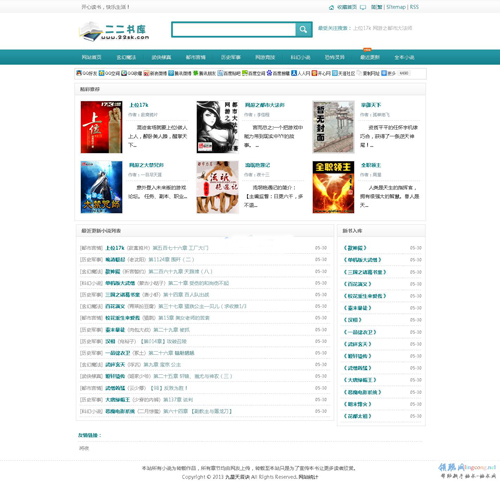This screenshot has width=500, height=484.
Task: Click the 网游之都市大法师 title link
Action: tap(265, 105)
